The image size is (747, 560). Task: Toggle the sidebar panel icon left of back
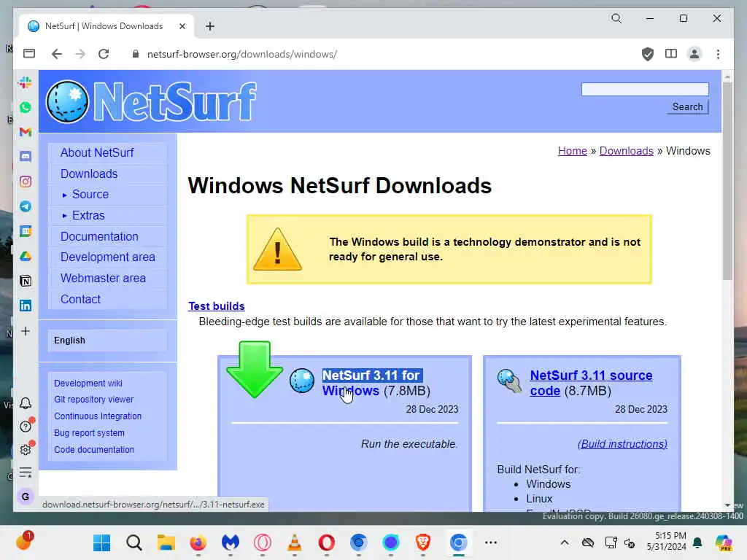tap(29, 54)
